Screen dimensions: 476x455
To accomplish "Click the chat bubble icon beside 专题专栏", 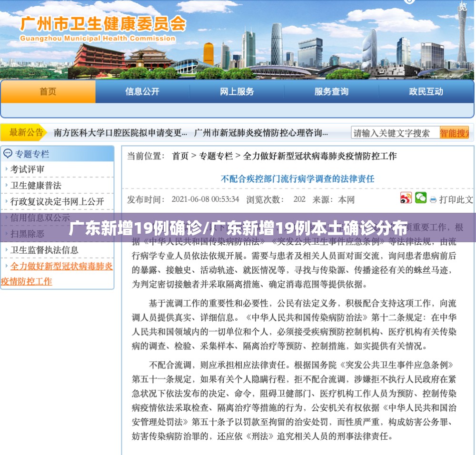I will tap(8, 154).
